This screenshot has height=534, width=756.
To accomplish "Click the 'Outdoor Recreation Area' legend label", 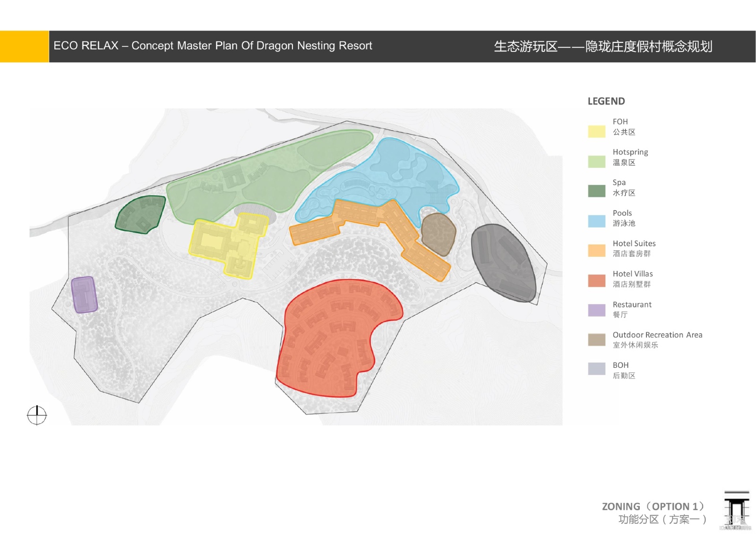I will point(658,335).
